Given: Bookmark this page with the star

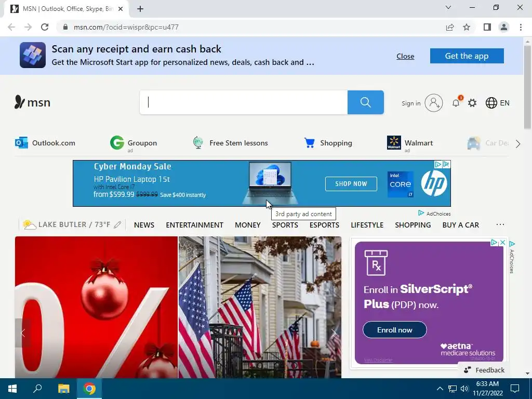Looking at the screenshot, I should [467, 27].
